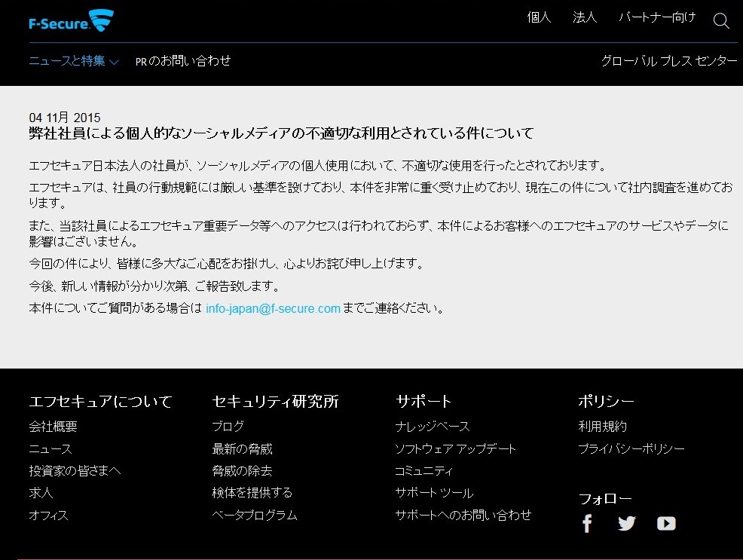The height and width of the screenshot is (560, 743).
Task: Open 最新の脅威 footer link
Action: (242, 448)
